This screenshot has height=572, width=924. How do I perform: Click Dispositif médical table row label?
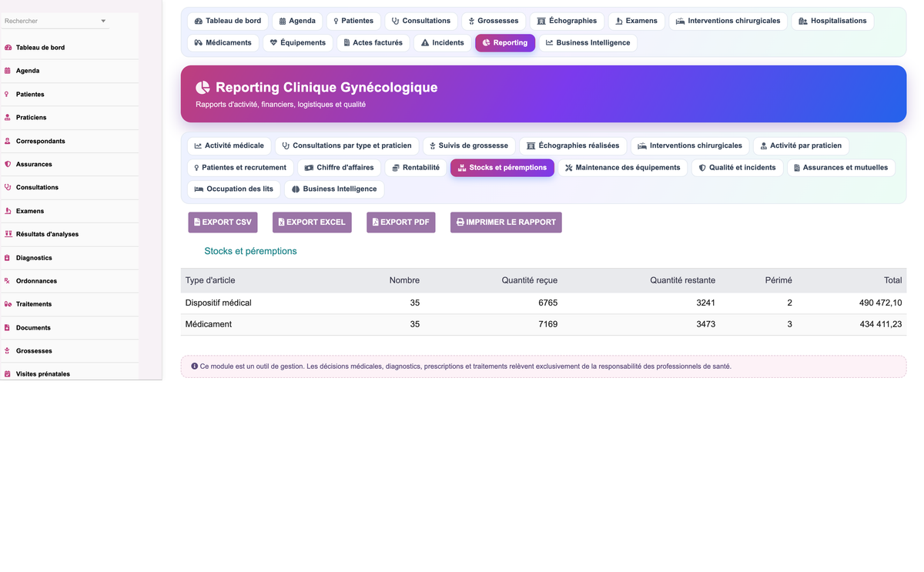click(219, 303)
